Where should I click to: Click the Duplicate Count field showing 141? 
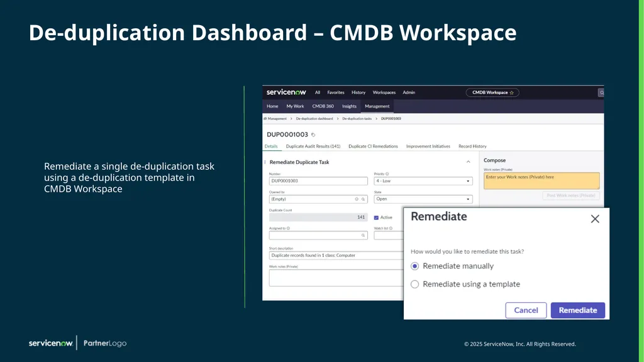pyautogui.click(x=318, y=217)
